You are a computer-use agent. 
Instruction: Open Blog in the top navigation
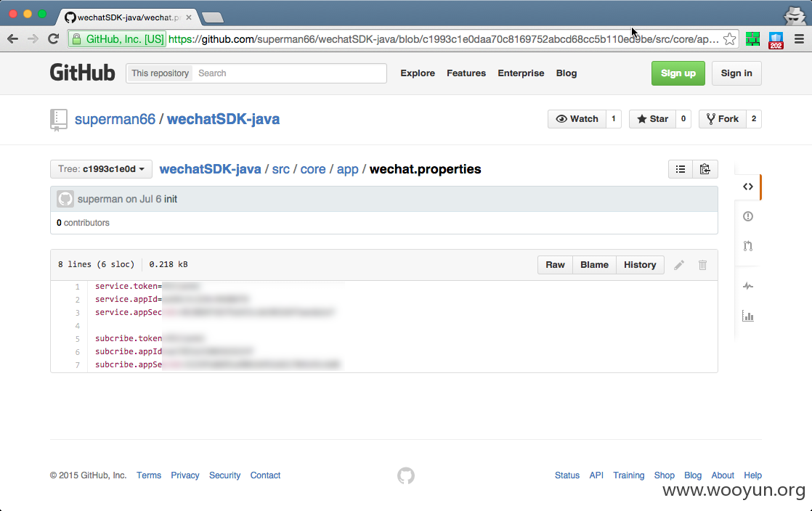pyautogui.click(x=566, y=73)
